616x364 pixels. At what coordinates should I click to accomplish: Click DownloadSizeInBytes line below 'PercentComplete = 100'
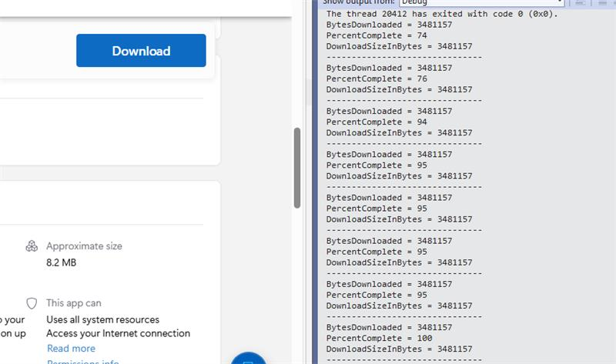coord(399,349)
